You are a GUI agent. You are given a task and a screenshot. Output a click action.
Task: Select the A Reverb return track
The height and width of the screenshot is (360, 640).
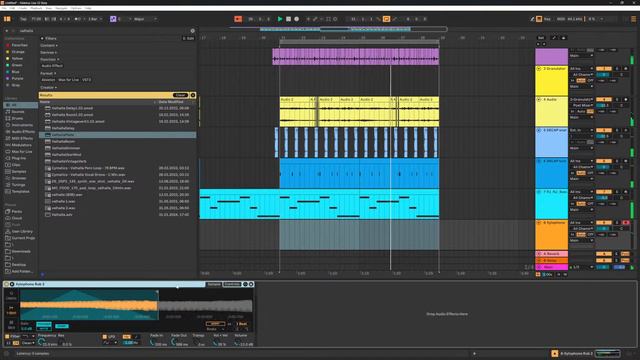click(551, 254)
